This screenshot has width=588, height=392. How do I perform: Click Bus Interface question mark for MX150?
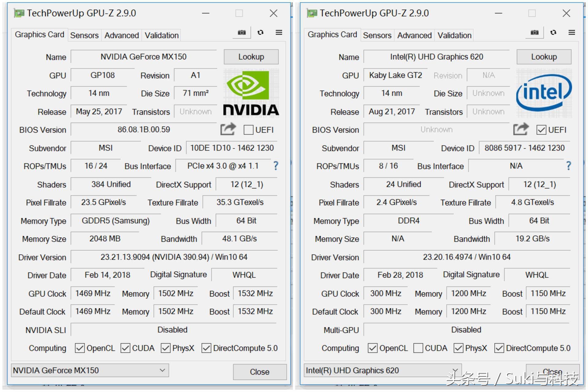[276, 166]
